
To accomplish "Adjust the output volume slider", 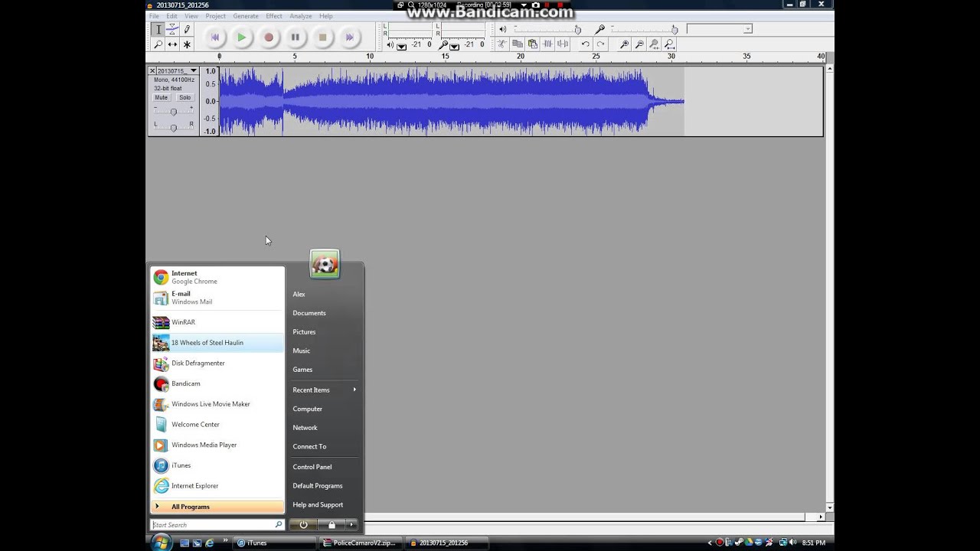I will [x=545, y=29].
